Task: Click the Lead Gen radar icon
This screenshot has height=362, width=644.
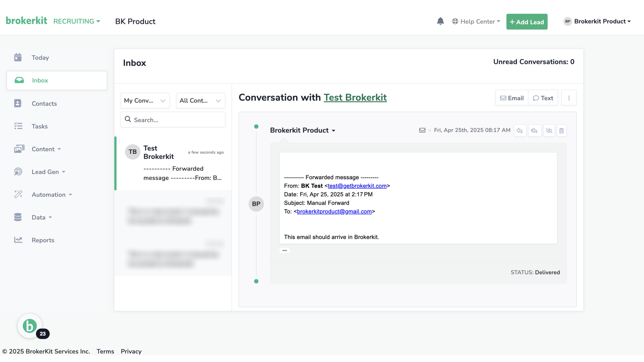Action: pos(18,172)
